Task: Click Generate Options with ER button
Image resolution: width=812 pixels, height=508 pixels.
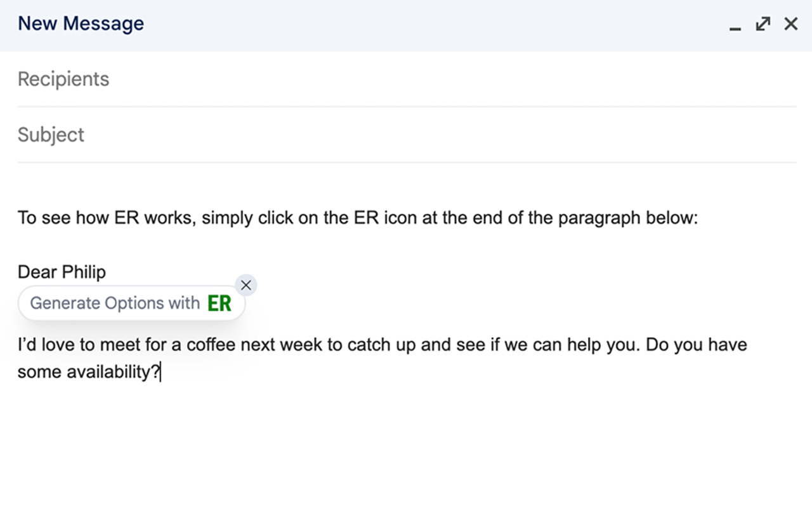Action: 131,303
